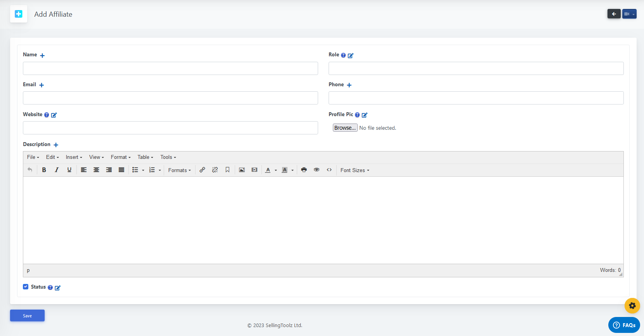This screenshot has height=336, width=644.
Task: Click the back arrow button
Action: coord(614,14)
